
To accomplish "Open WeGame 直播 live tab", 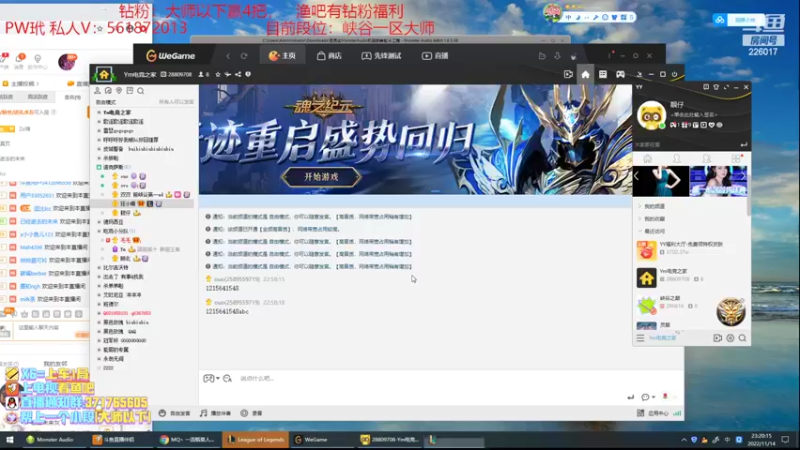I will point(435,56).
